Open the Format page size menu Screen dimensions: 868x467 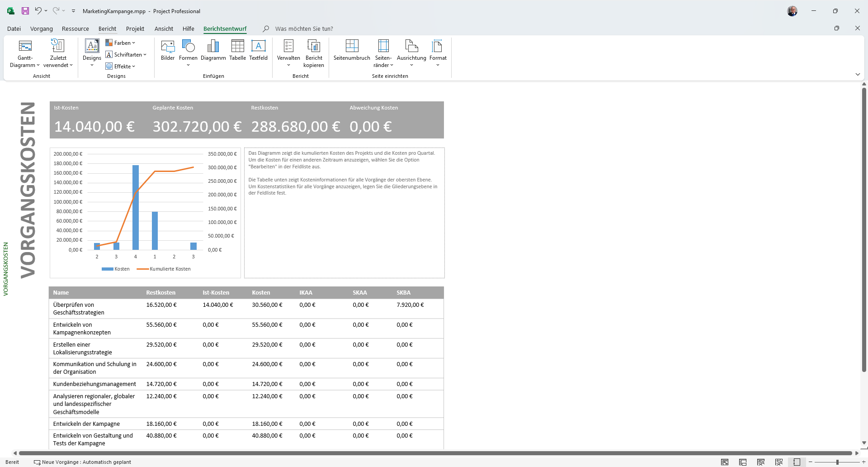coord(438,53)
